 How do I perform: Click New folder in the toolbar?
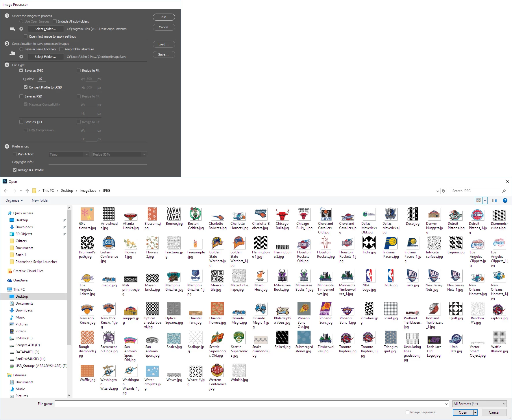point(40,200)
